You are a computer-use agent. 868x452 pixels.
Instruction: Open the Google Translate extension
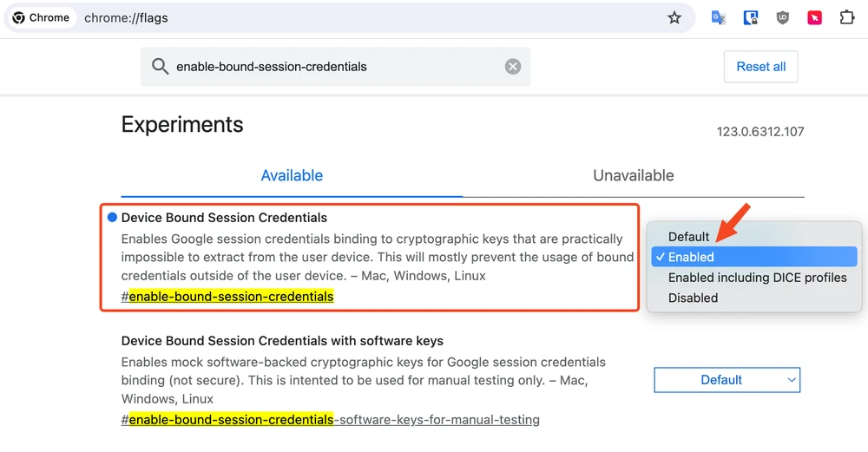pyautogui.click(x=719, y=17)
